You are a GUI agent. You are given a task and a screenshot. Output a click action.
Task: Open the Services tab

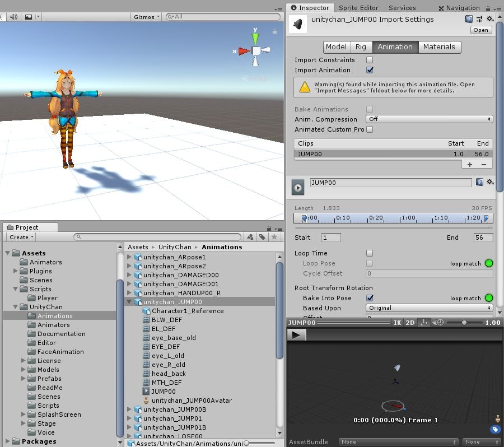pyautogui.click(x=402, y=8)
